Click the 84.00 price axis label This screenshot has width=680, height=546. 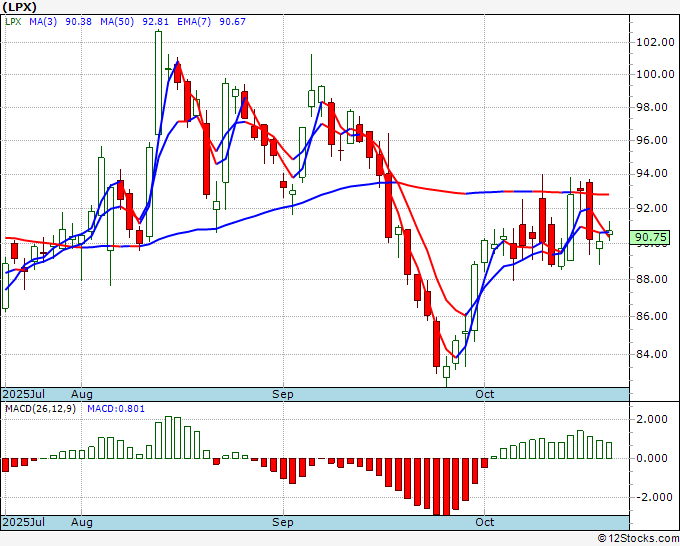pyautogui.click(x=652, y=354)
